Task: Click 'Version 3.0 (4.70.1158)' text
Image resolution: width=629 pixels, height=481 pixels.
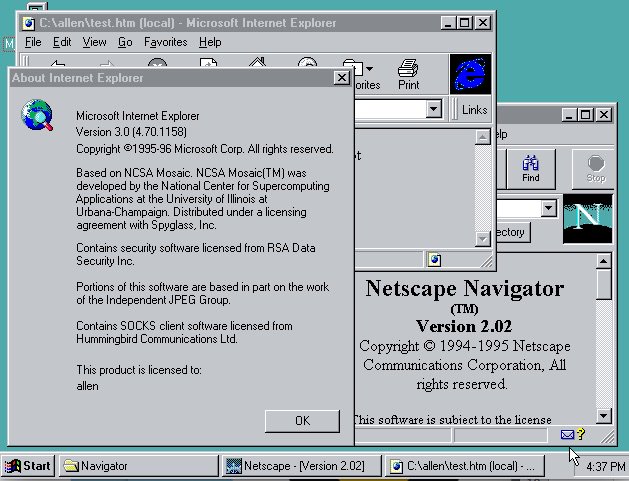Action: [x=131, y=132]
